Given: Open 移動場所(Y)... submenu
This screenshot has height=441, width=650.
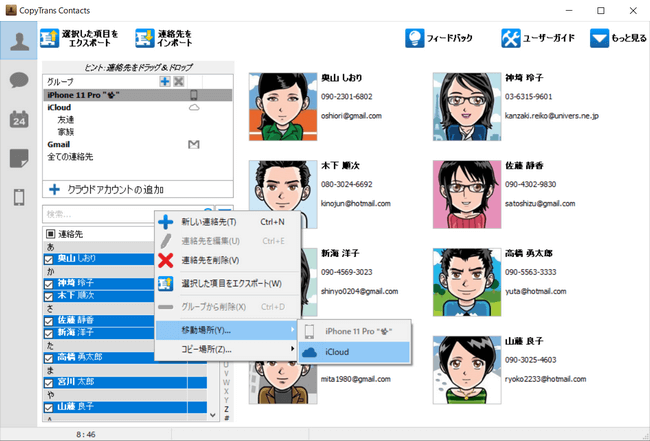Looking at the screenshot, I should pyautogui.click(x=226, y=330).
